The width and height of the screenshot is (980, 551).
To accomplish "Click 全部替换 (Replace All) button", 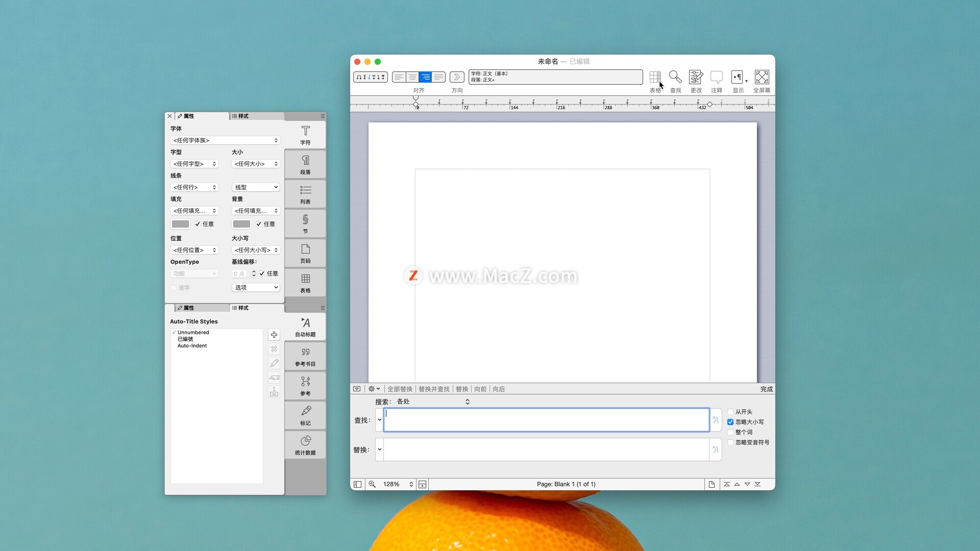I will (x=400, y=389).
